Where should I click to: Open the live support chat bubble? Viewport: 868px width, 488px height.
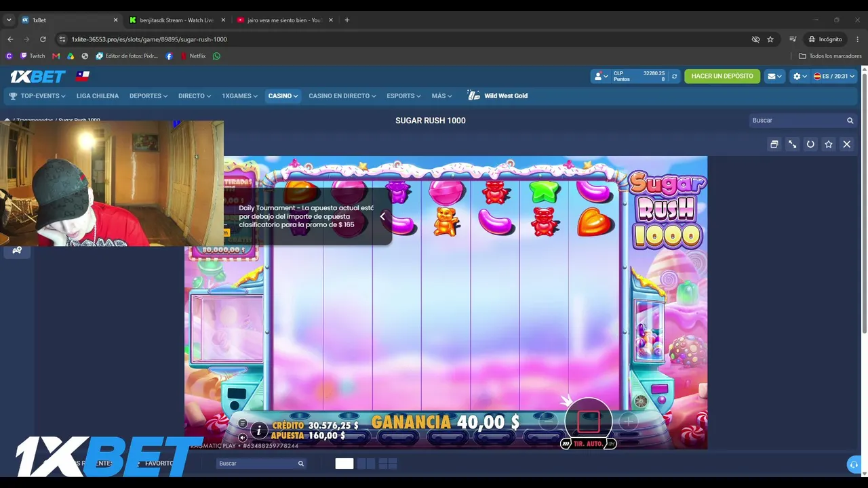(854, 464)
